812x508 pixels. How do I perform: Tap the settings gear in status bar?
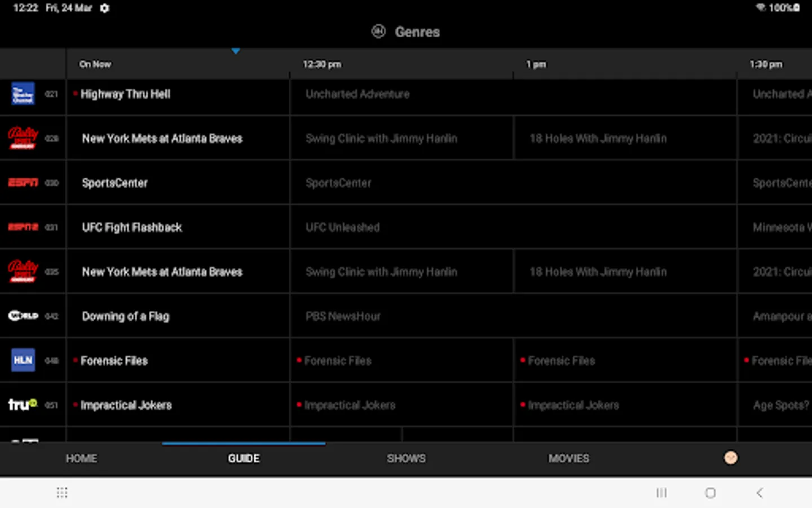[x=104, y=8]
